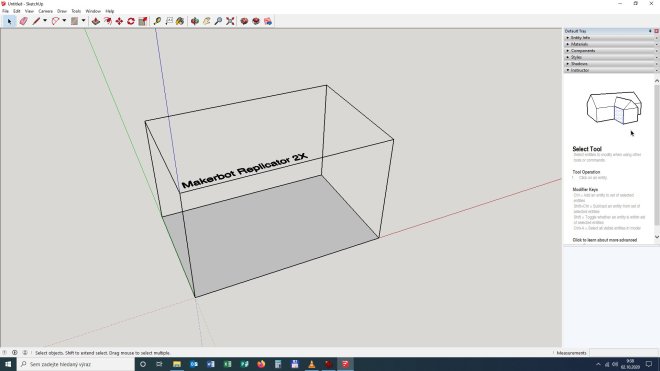Expand the Materials panel

point(611,44)
